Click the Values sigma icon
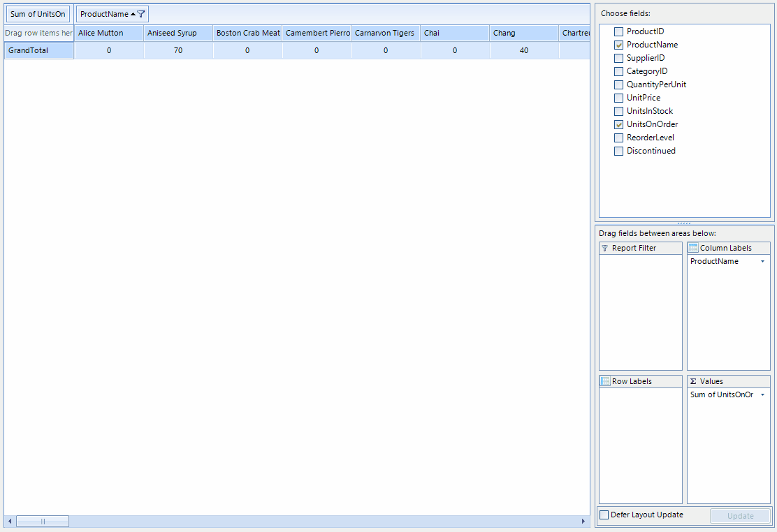The image size is (777, 532). coord(693,381)
